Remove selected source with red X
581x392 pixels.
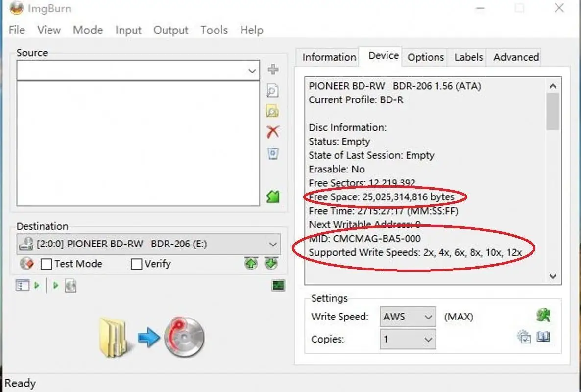(273, 132)
